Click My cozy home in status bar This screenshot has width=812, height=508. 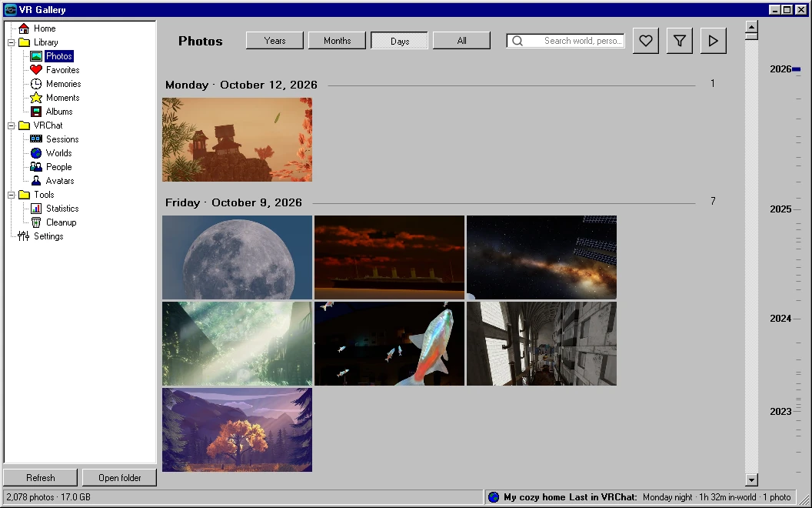point(534,497)
